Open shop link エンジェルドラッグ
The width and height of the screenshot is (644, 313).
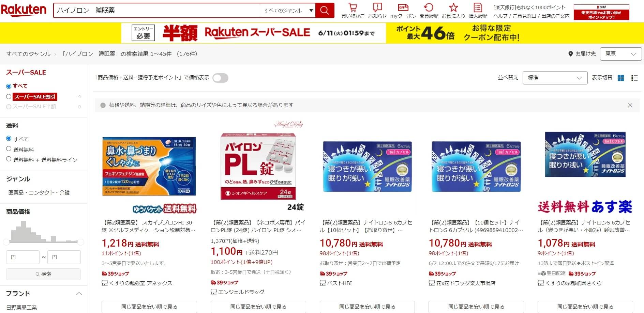tap(241, 292)
